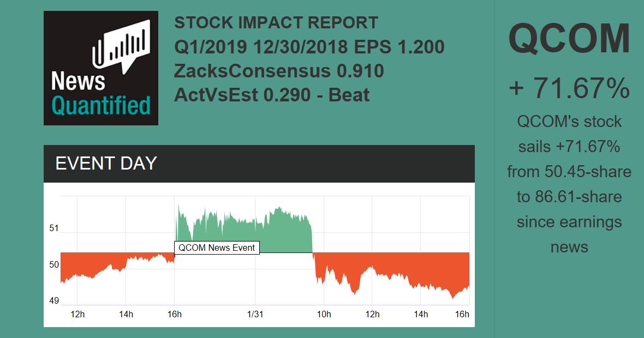Click the News Quantified logo
Viewport: 644px width, 338px height.
click(x=101, y=68)
